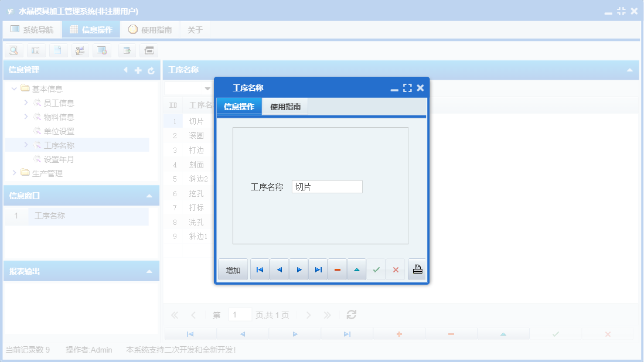The width and height of the screenshot is (644, 362).
Task: Maximize the 工序名称 dialog window
Action: [x=407, y=88]
